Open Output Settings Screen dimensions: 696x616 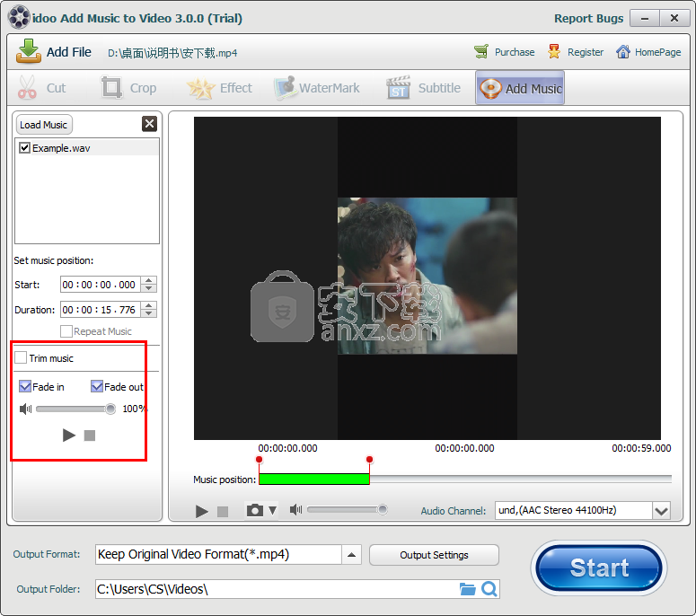pos(434,555)
